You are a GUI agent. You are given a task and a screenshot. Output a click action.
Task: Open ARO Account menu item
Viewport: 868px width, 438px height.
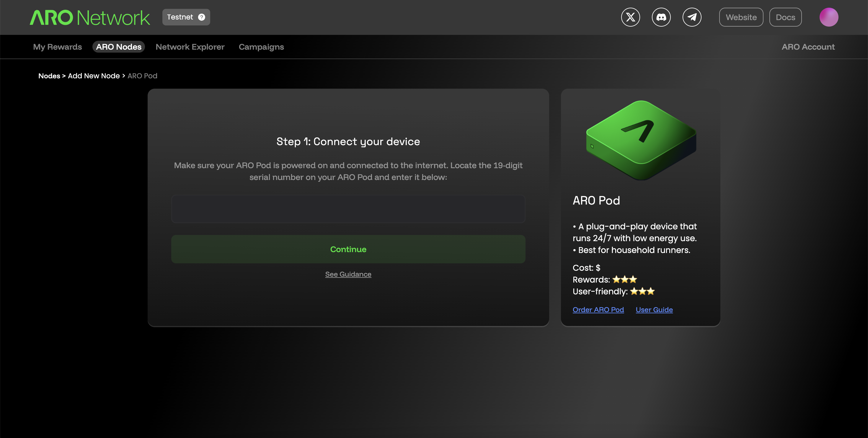point(808,47)
